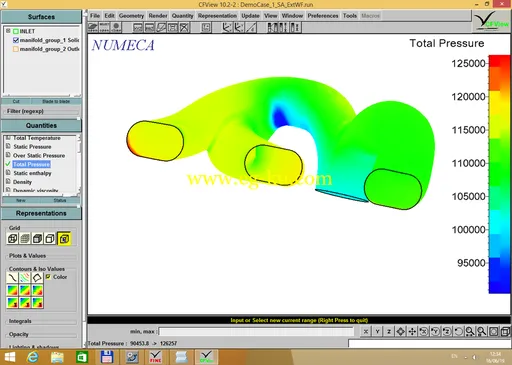
Task: Open the Tools menu
Action: [x=350, y=16]
